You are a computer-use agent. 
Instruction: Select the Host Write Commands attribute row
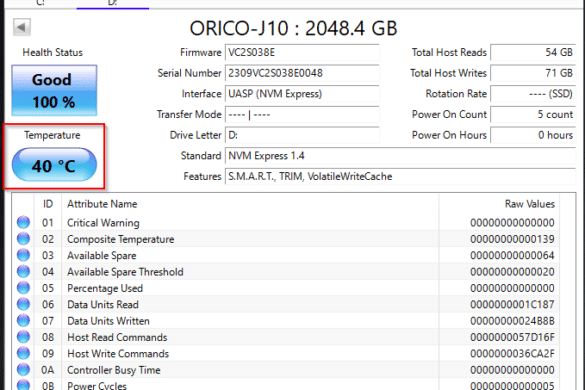pyautogui.click(x=285, y=354)
